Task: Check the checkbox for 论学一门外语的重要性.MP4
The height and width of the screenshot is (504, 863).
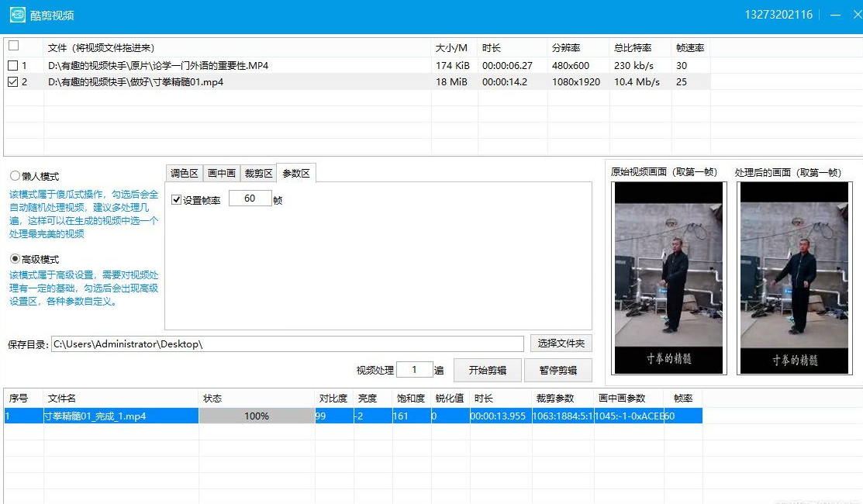Action: 12,65
